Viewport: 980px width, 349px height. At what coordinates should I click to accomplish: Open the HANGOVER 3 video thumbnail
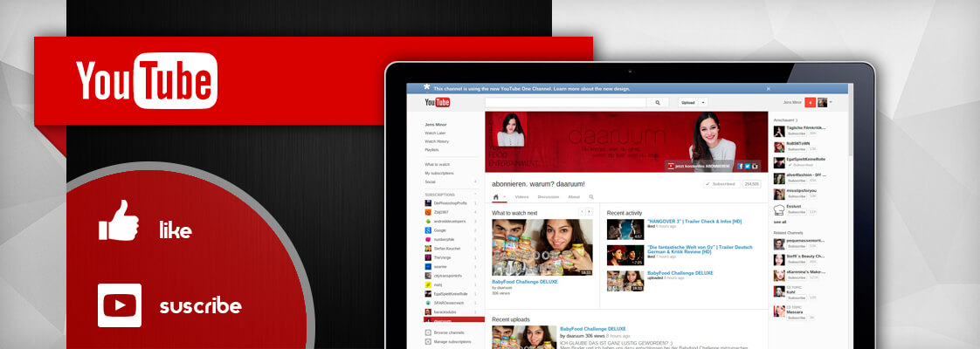click(x=625, y=229)
